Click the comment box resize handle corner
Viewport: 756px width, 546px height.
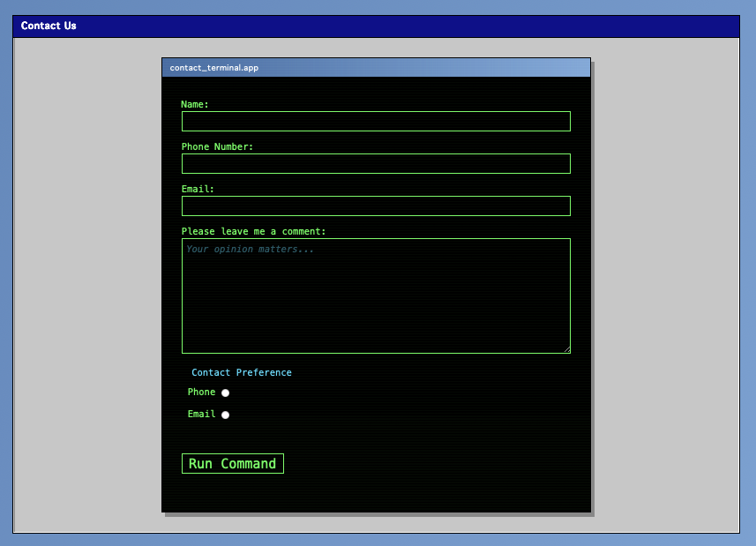pos(567,350)
